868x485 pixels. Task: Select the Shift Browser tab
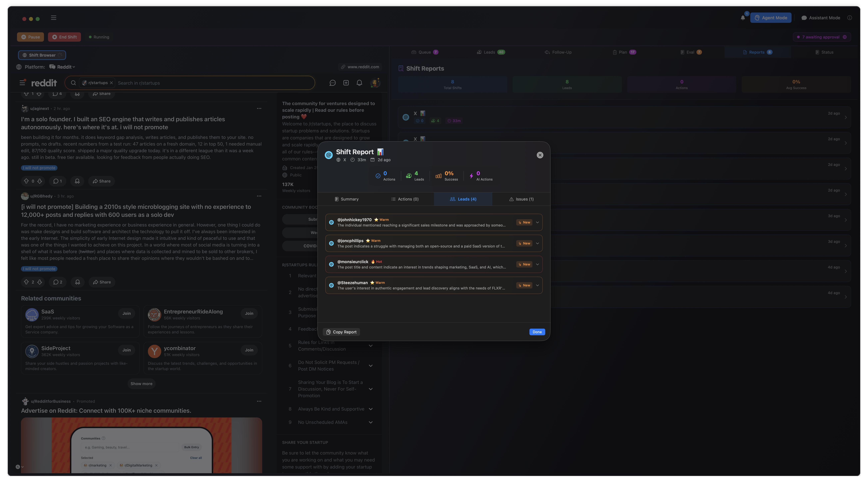coord(42,55)
